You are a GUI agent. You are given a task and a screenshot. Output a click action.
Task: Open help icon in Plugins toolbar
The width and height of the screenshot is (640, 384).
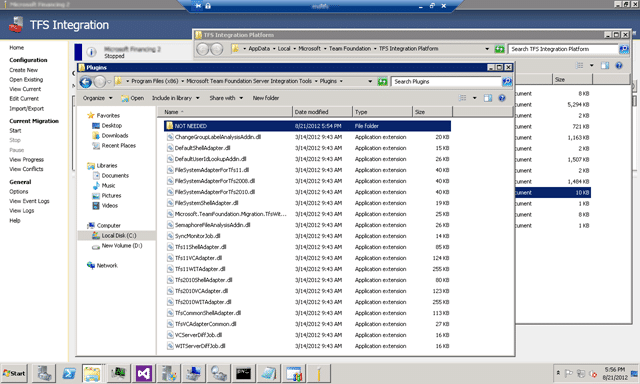[x=502, y=98]
